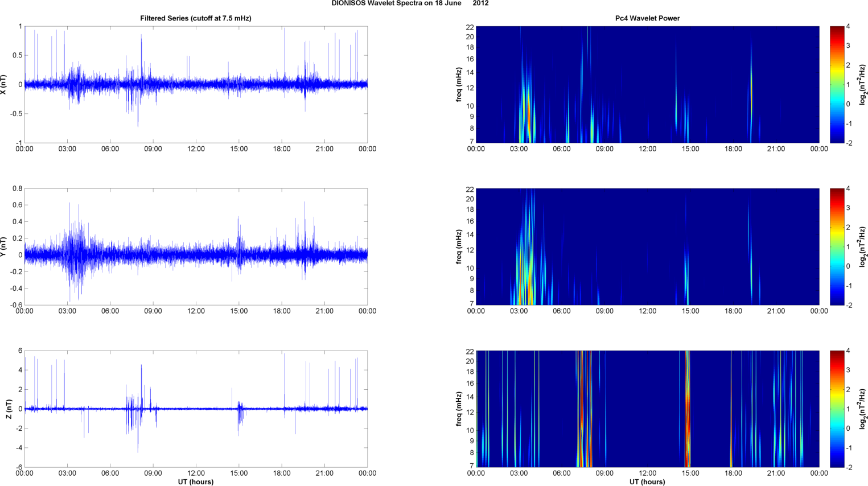868x486 pixels.
Task: Click the -6 tick on the Z (nT) axis
Action: pos(19,467)
